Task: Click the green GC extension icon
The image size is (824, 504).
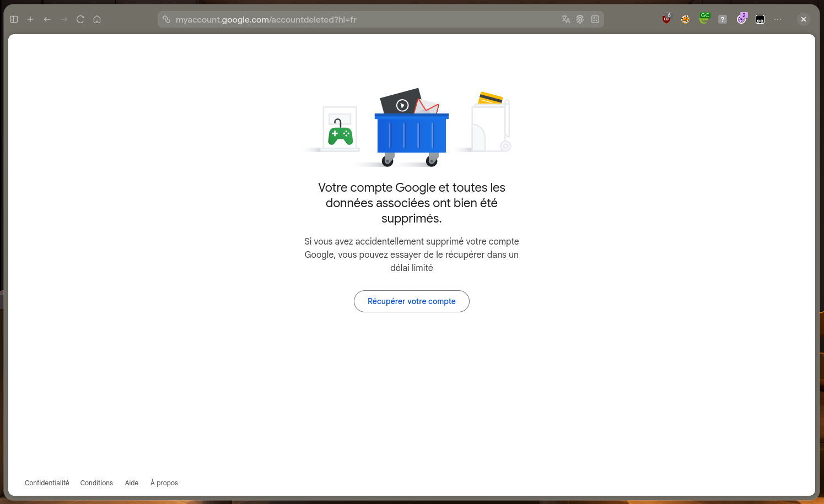Action: tap(704, 17)
